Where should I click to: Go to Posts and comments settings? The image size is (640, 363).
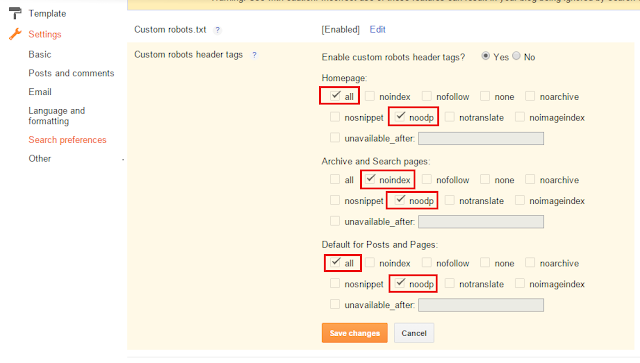(x=71, y=73)
